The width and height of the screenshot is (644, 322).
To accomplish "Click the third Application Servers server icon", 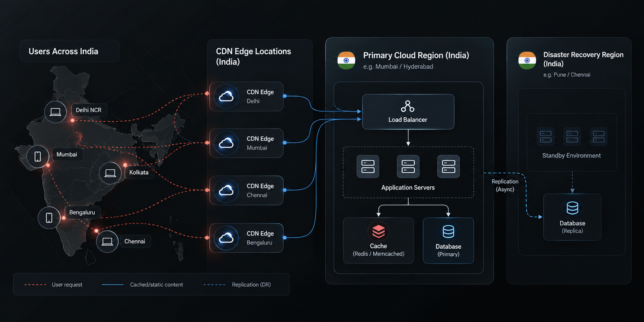I will 448,167.
